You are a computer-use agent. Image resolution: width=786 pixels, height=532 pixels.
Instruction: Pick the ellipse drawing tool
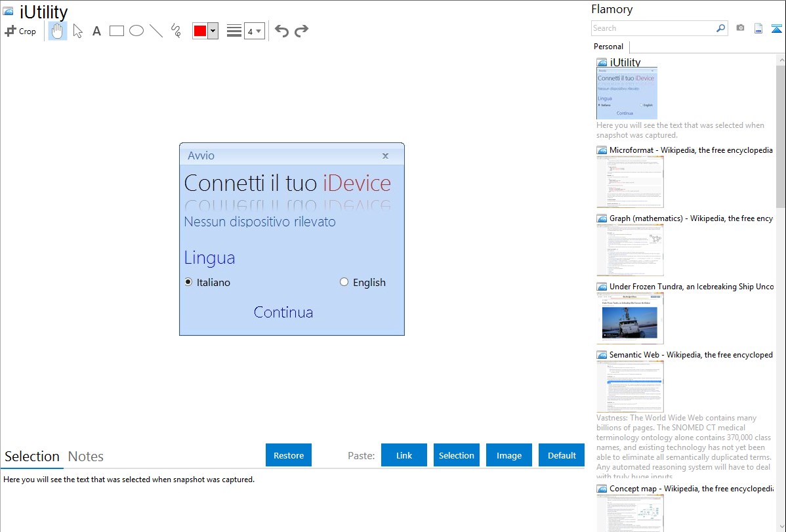[x=136, y=31]
